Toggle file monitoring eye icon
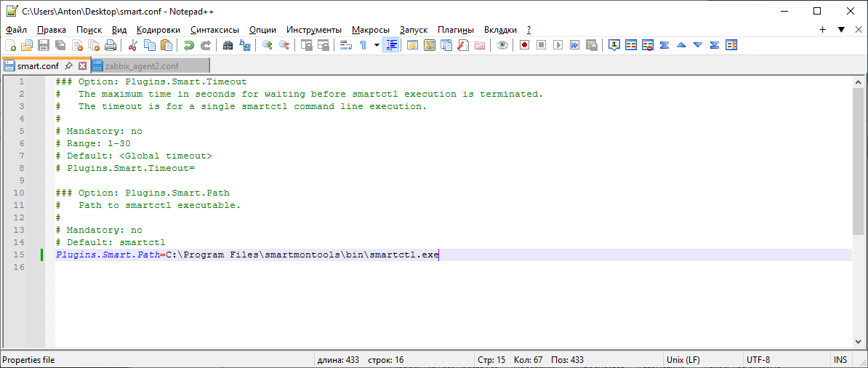 (x=502, y=45)
